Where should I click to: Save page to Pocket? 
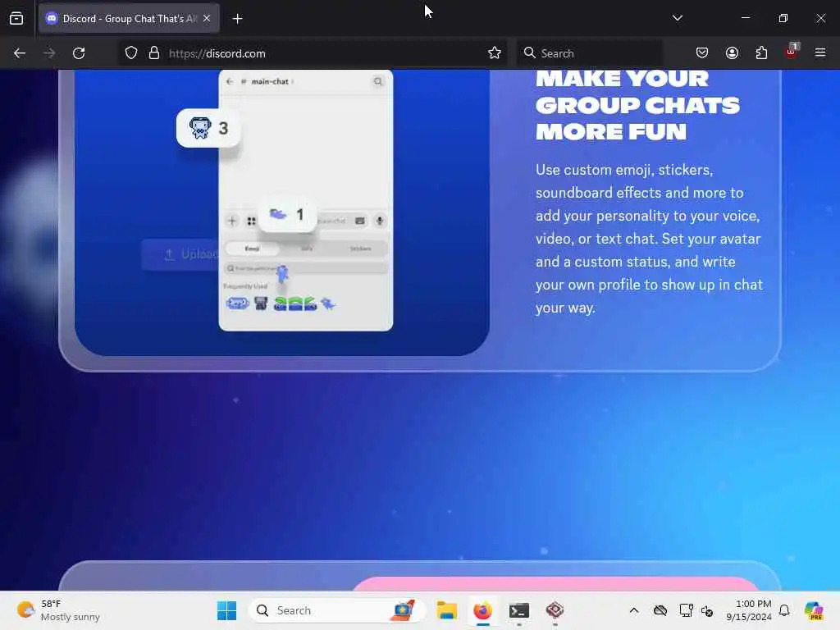pos(702,53)
